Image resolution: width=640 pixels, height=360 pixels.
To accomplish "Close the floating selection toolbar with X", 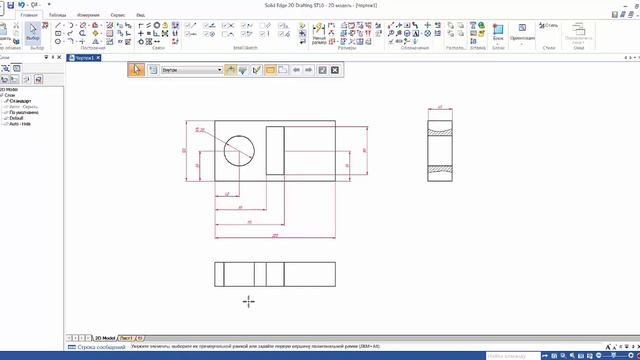I will tap(335, 70).
